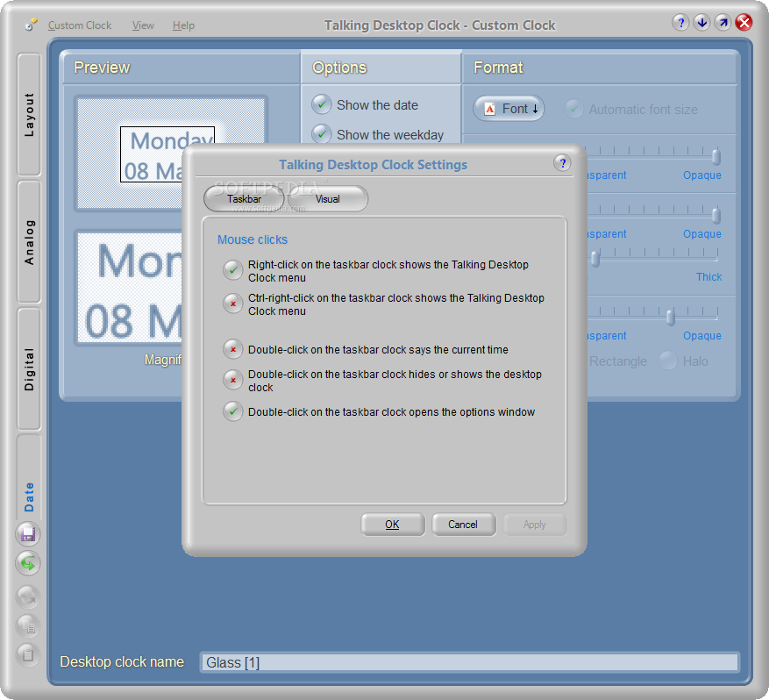Click the Cancel button
Image resolution: width=769 pixels, height=700 pixels.
coord(463,525)
